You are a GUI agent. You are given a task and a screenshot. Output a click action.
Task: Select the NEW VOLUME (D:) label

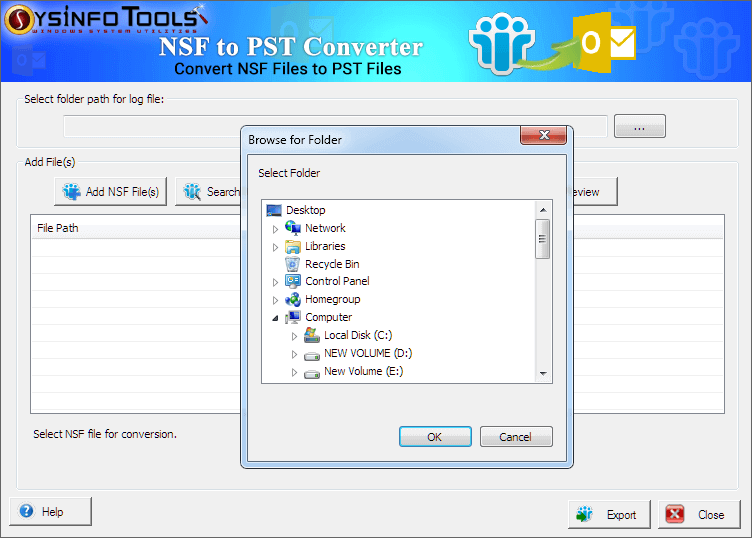tap(368, 353)
